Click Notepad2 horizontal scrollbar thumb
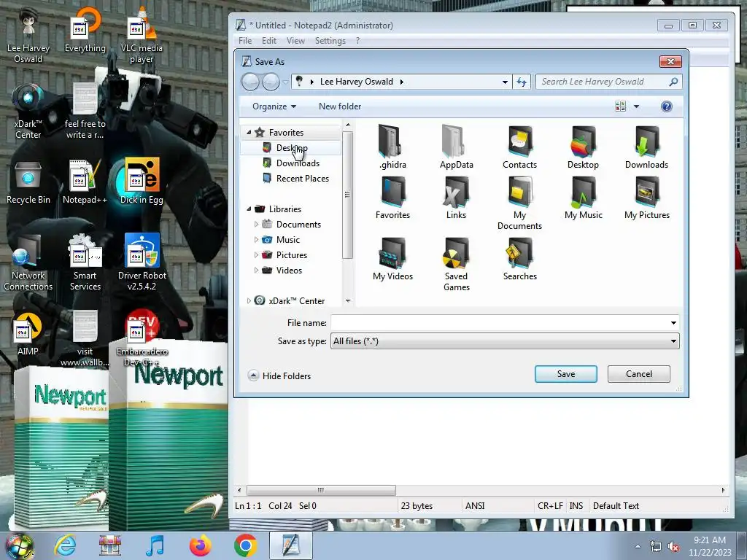The width and height of the screenshot is (747, 560). click(321, 489)
